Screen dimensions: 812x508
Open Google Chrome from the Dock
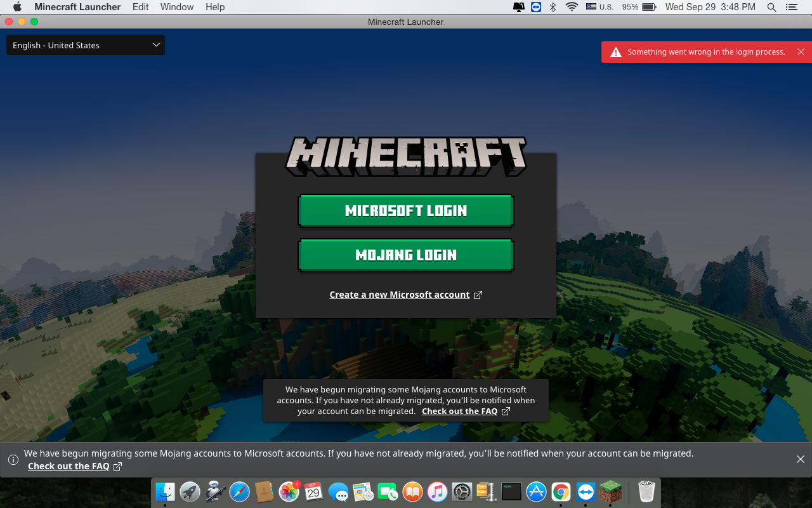tap(561, 491)
